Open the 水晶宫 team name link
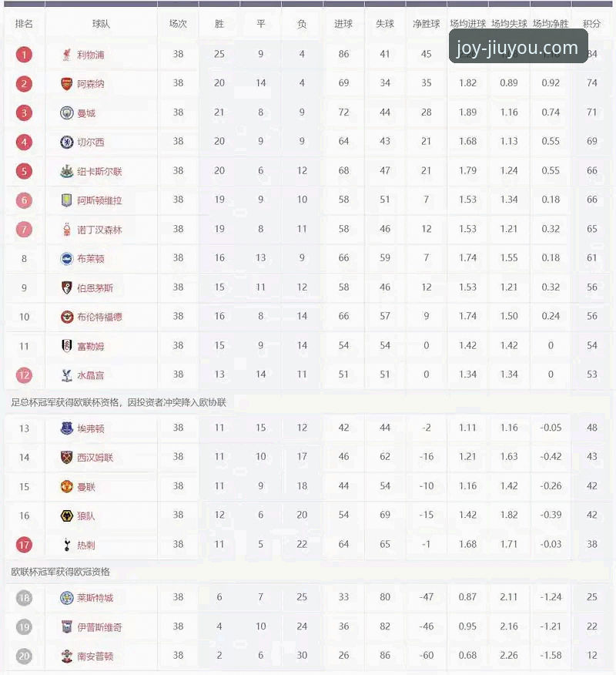 point(90,375)
